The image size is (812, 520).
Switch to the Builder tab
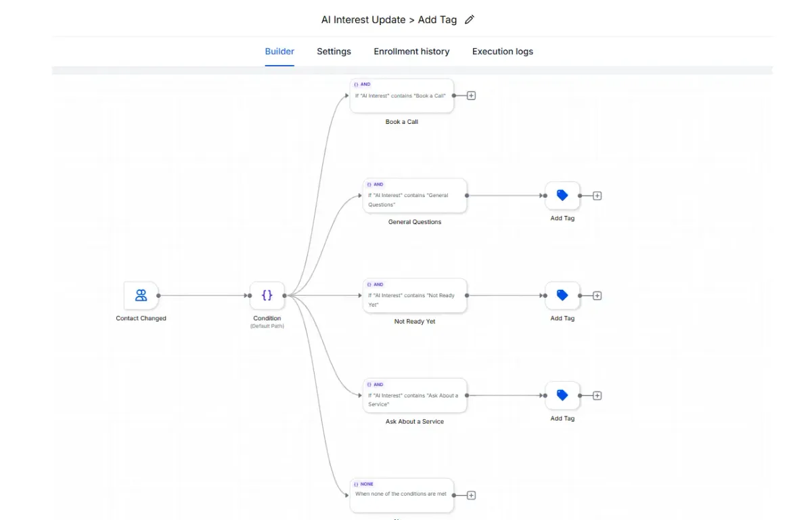click(279, 51)
